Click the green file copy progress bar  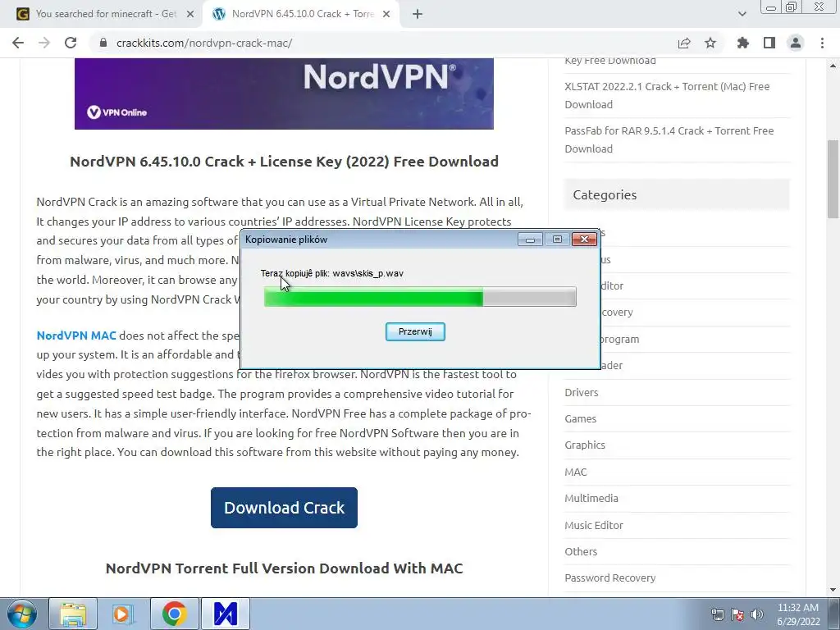pyautogui.click(x=420, y=297)
